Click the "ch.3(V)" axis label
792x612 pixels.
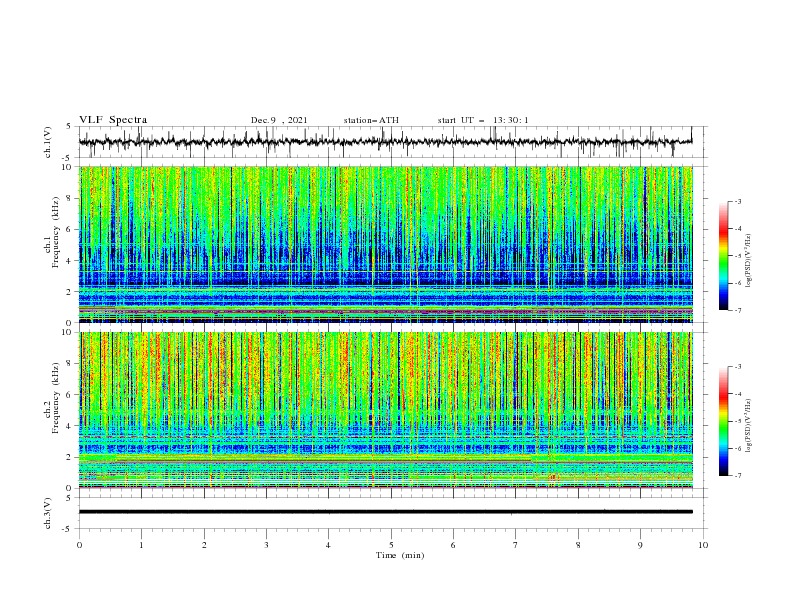[48, 513]
